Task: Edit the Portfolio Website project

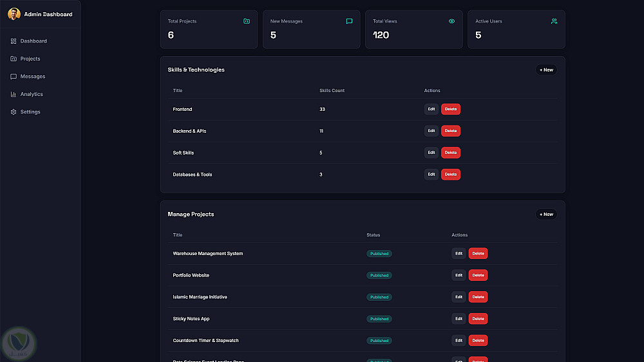Action: tap(459, 276)
